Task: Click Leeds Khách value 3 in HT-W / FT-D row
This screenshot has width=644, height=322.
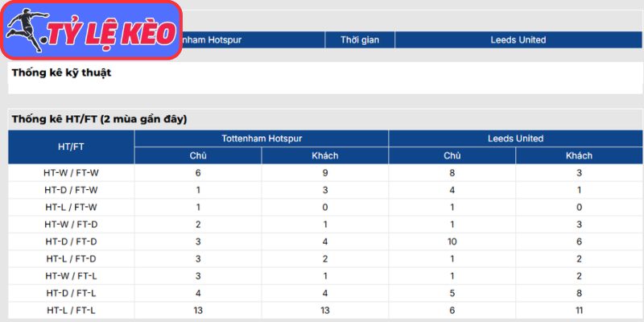Action: click(x=579, y=225)
